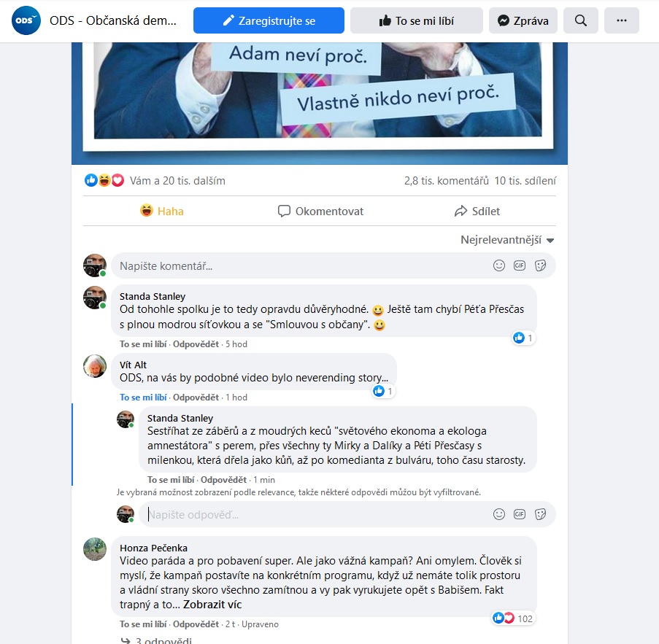Insert a GIF in the comment box
659x644 pixels.
click(x=520, y=265)
